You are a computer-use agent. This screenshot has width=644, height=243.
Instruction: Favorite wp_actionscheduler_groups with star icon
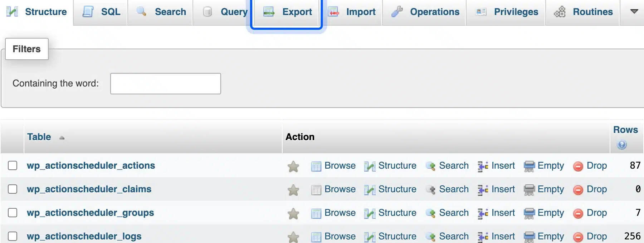tap(293, 213)
